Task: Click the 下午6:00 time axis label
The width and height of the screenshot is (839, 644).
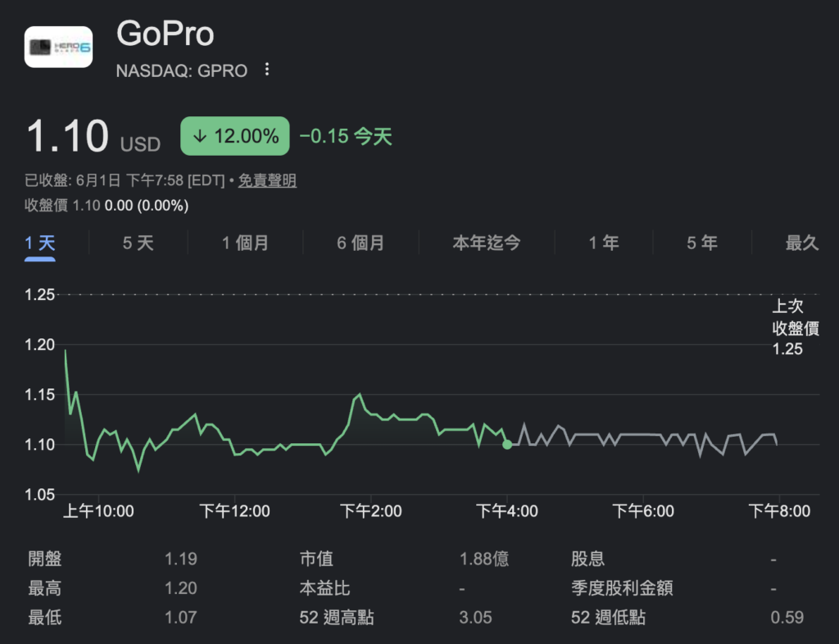Action: click(643, 510)
